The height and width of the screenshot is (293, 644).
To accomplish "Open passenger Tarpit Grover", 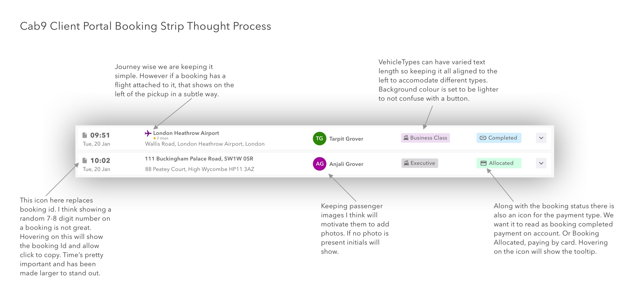I will click(346, 139).
